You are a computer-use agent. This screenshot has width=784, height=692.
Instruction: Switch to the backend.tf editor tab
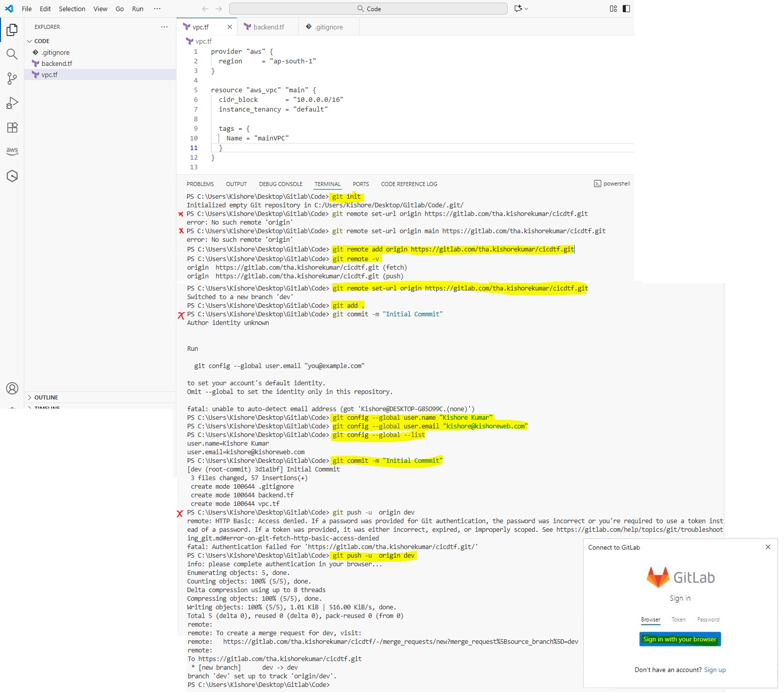point(268,27)
